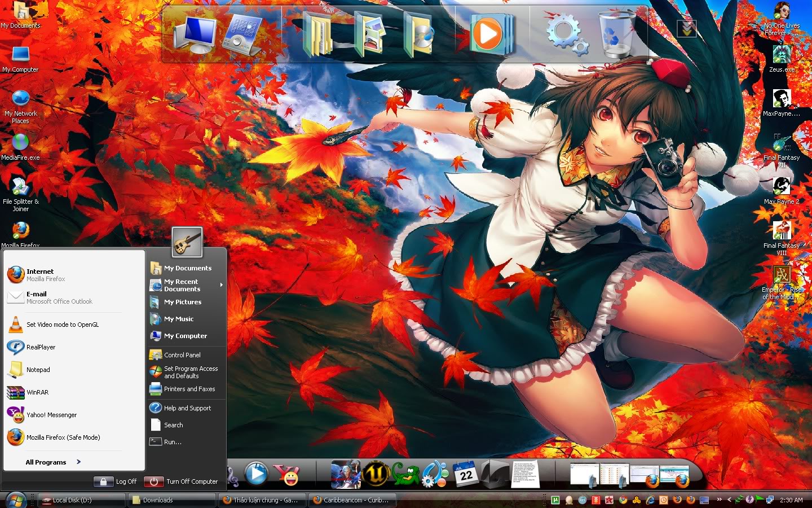Open the Run... dialog
Image resolution: width=812 pixels, height=508 pixels.
[187, 442]
